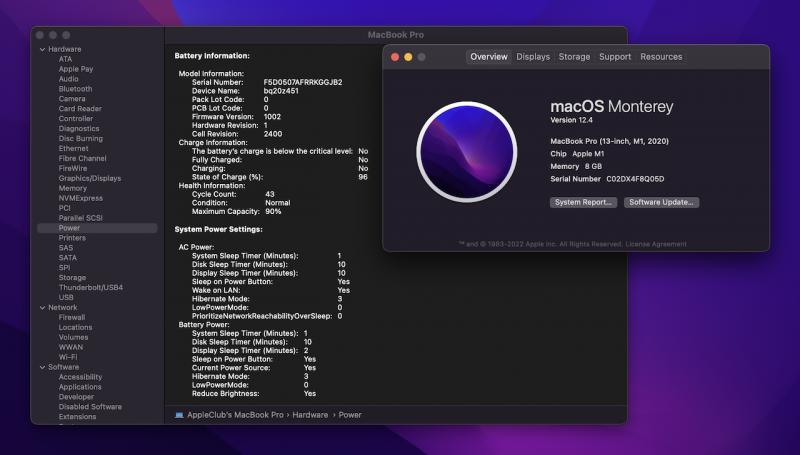Click the Maximum Capacity 90% value
Image resolution: width=800 pixels, height=455 pixels.
point(273,212)
